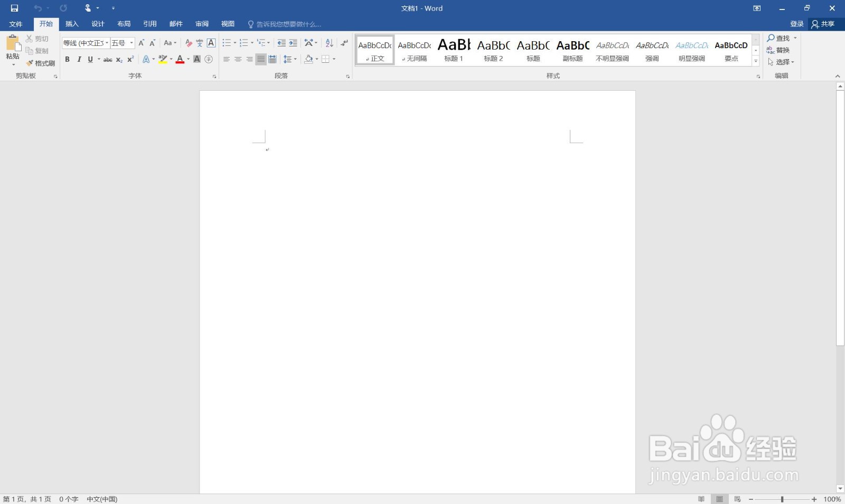Click the Undo arrow icon
Screen dimensions: 845x504
37,8
